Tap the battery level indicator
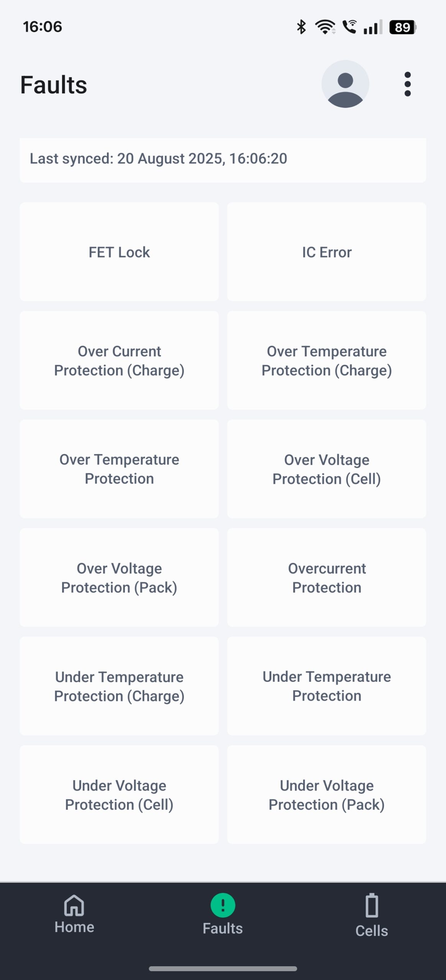The width and height of the screenshot is (446, 980). (403, 27)
